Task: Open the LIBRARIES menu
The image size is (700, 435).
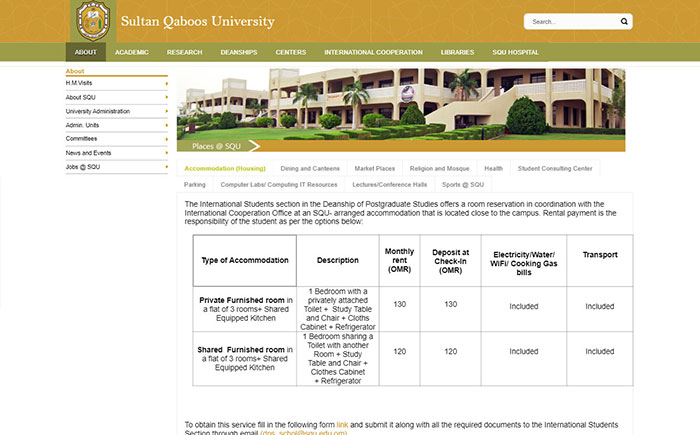Action: (x=457, y=52)
